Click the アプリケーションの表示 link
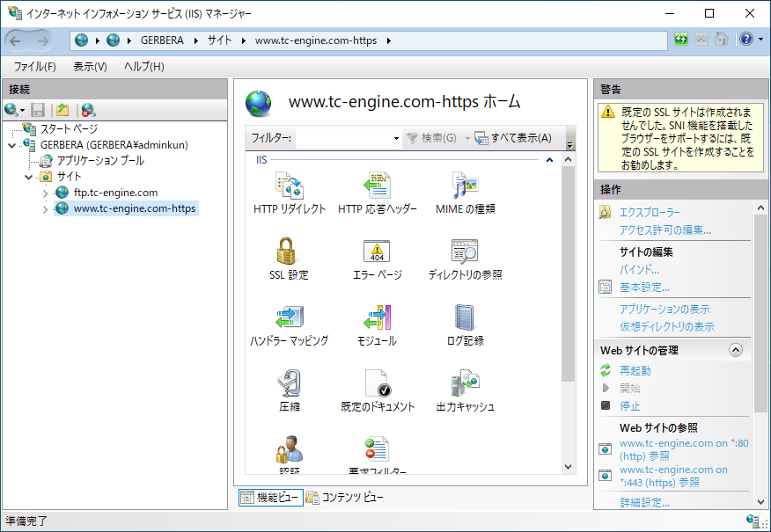 [665, 309]
